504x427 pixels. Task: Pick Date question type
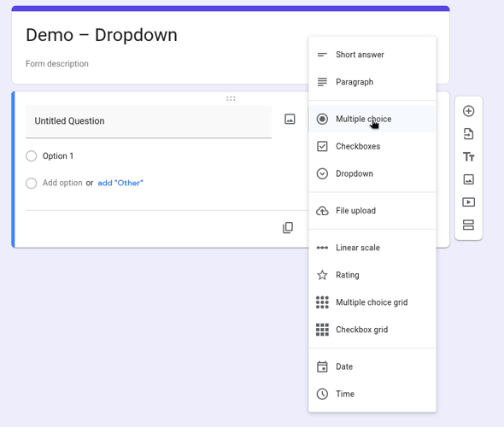pyautogui.click(x=372, y=366)
